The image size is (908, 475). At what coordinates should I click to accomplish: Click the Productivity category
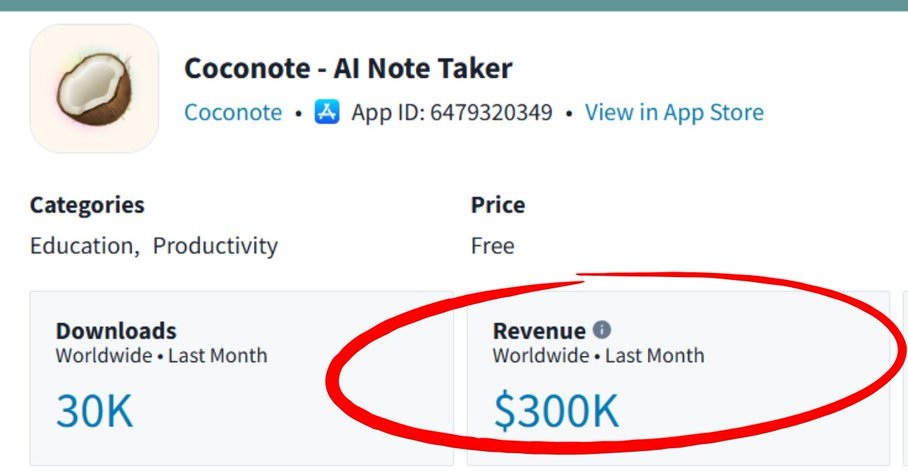tap(215, 246)
